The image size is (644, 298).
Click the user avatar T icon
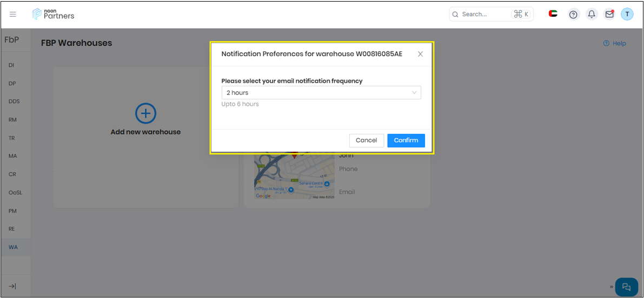(627, 15)
